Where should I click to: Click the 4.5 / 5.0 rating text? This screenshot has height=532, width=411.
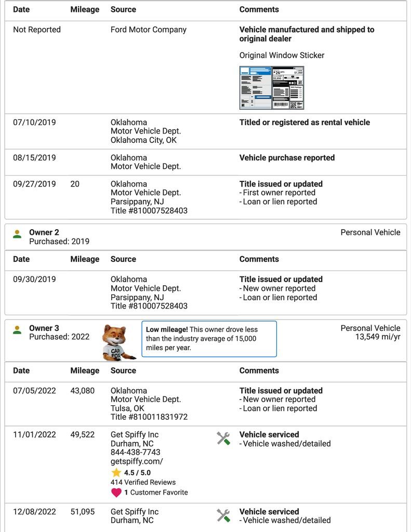coord(139,473)
